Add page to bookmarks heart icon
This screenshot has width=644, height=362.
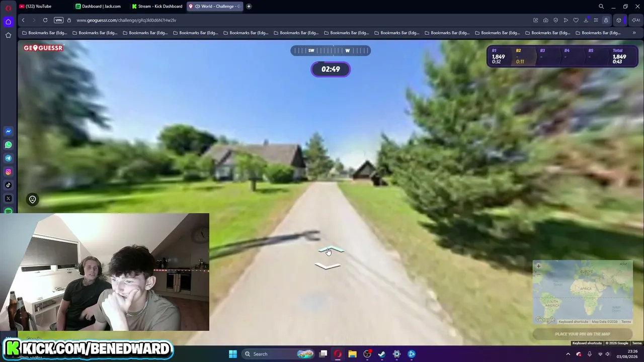(x=576, y=20)
